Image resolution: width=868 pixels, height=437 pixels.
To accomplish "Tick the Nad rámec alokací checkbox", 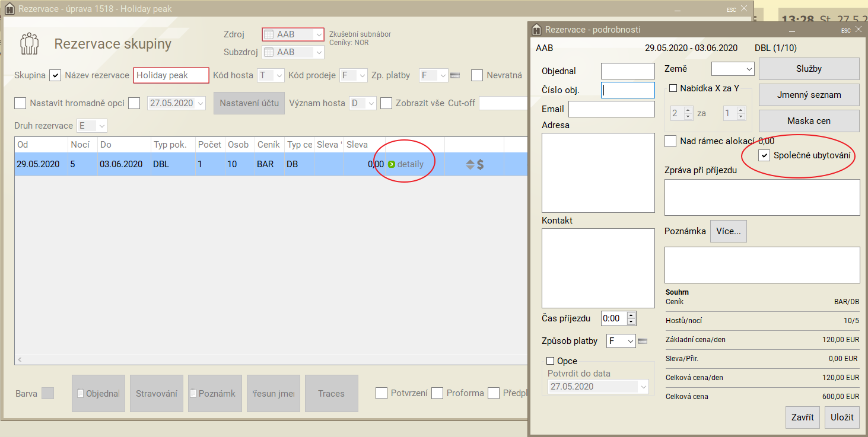I will 670,141.
